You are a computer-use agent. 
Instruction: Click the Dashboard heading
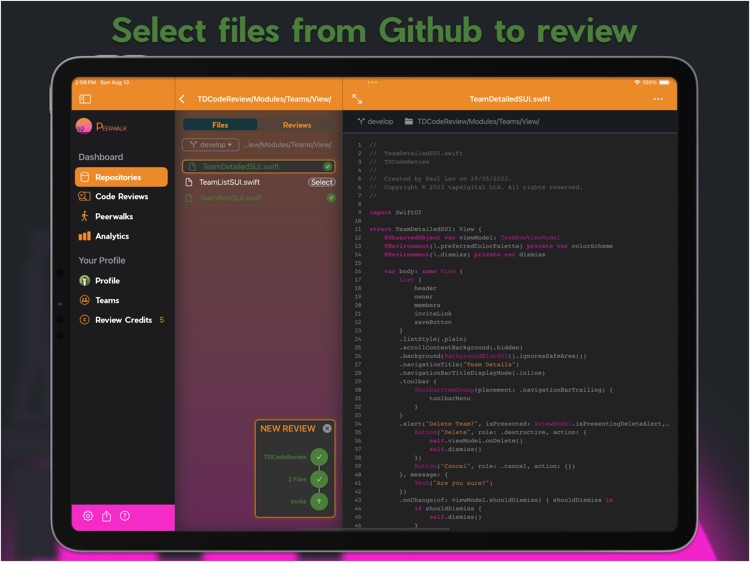point(101,157)
